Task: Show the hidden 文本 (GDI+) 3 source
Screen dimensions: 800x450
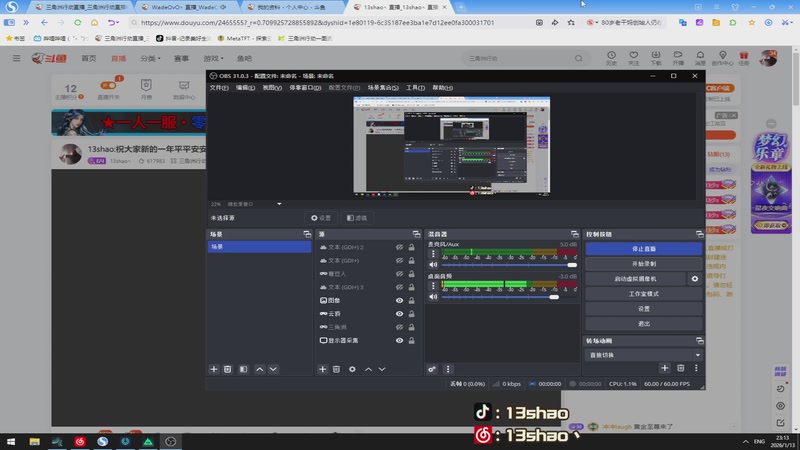Action: click(x=399, y=287)
